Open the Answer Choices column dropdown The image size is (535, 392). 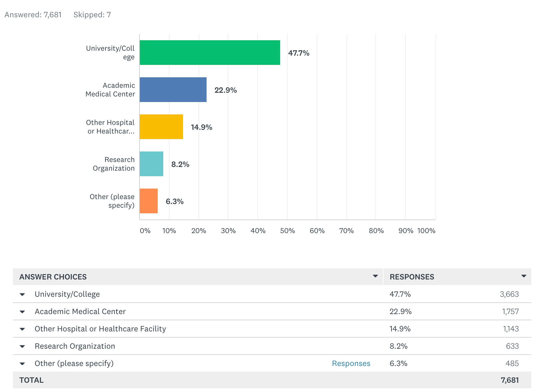375,276
